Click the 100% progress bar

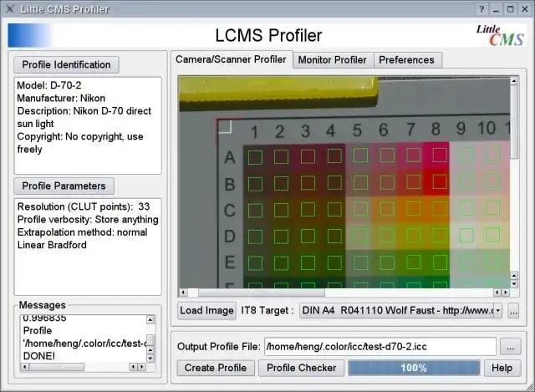[414, 368]
